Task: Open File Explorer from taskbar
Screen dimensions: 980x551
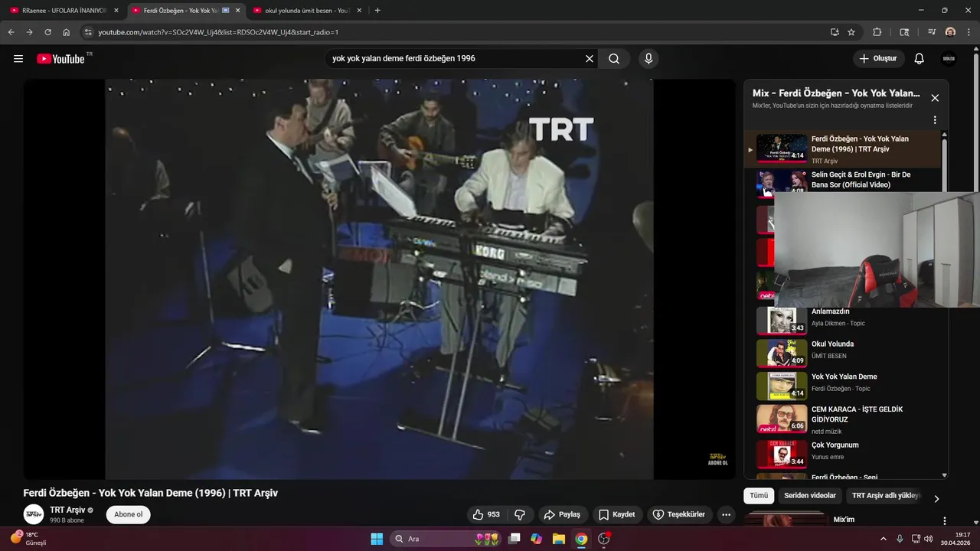Action: 559,539
